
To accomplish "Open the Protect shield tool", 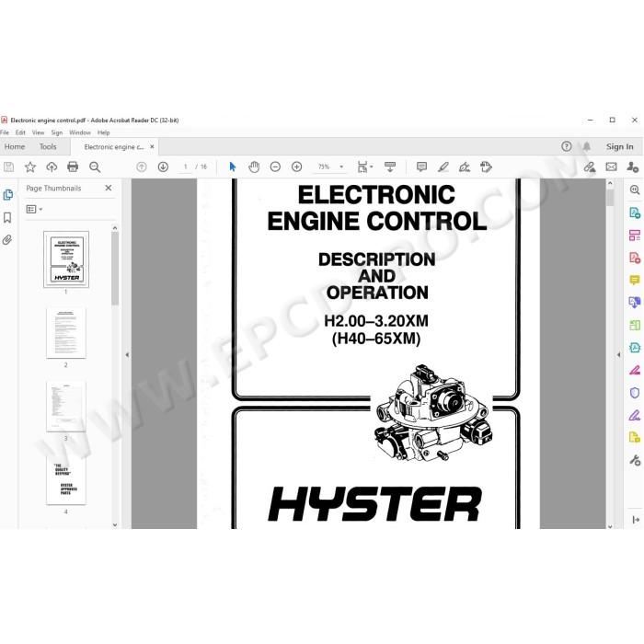I will point(635,393).
